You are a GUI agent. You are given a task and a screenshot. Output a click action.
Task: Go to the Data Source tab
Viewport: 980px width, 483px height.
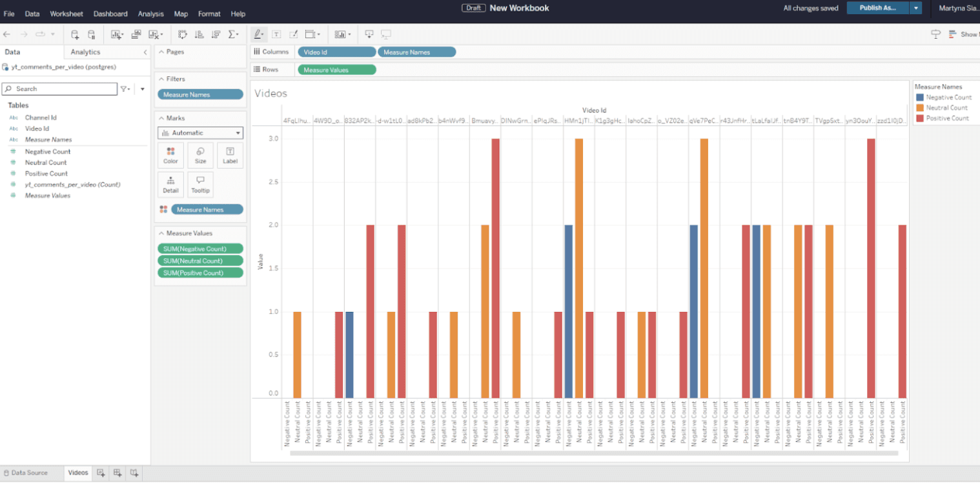point(26,473)
